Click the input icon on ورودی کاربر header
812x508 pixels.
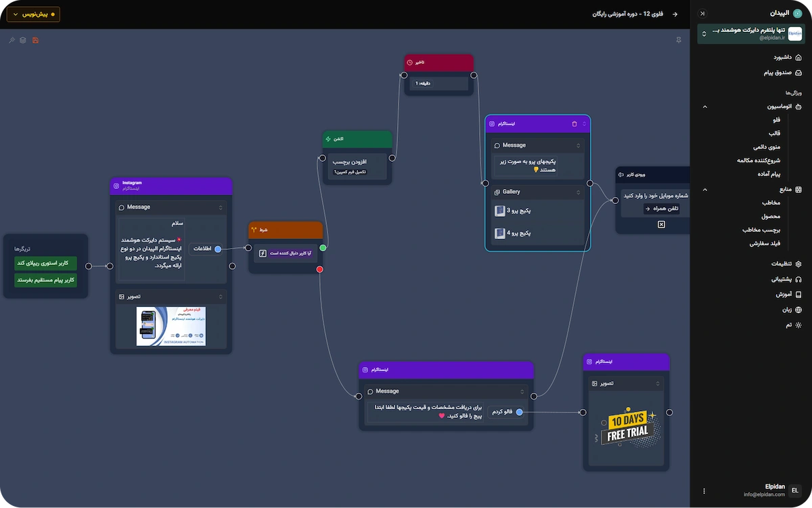coord(621,174)
